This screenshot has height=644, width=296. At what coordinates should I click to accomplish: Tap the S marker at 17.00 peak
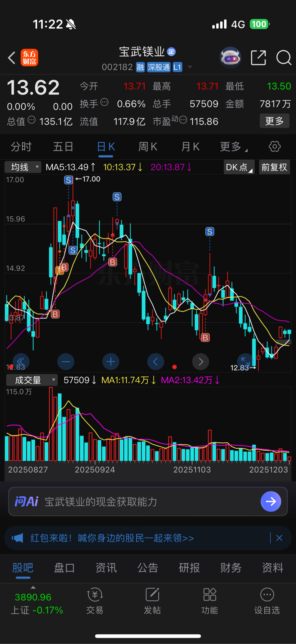pyautogui.click(x=69, y=180)
